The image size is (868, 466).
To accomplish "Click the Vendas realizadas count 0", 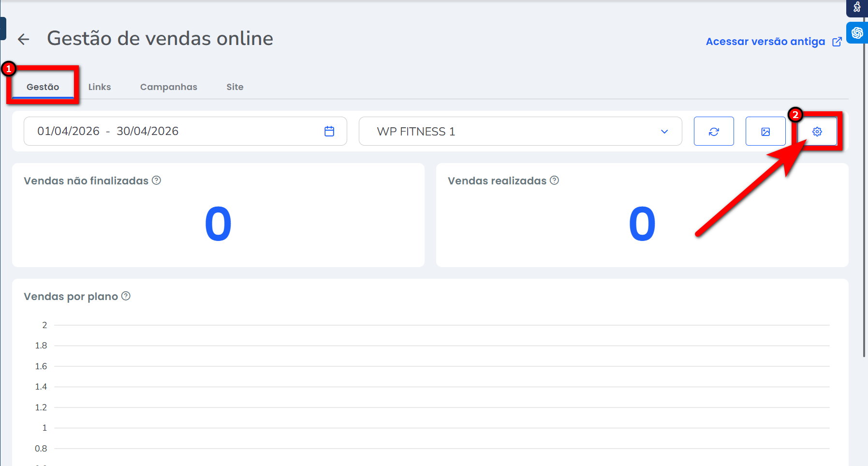I will (x=642, y=224).
